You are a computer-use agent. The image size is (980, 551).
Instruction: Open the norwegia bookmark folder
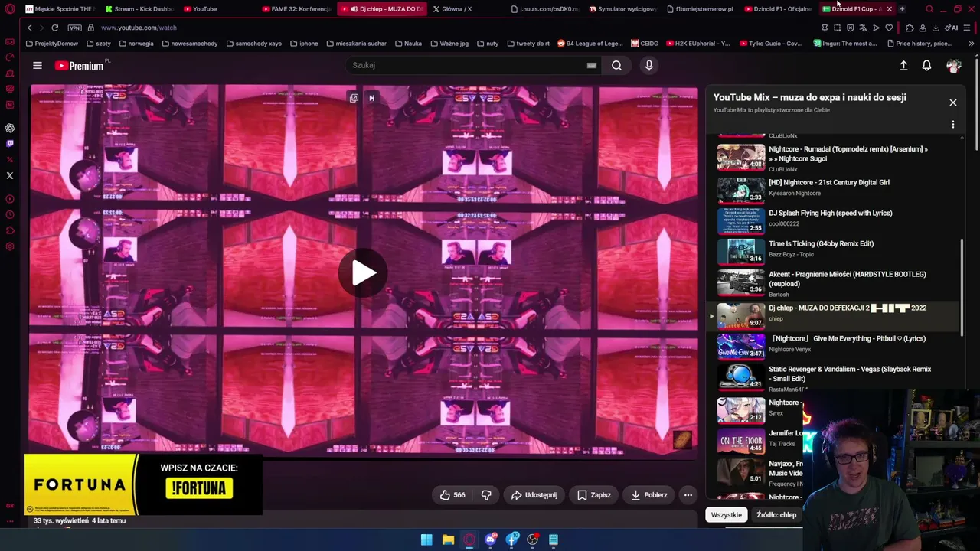pyautogui.click(x=136, y=44)
